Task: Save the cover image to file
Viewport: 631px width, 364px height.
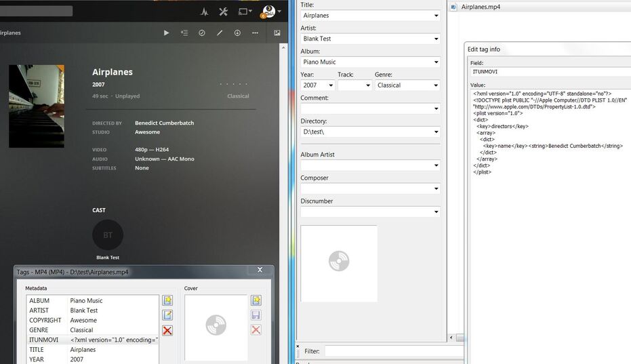Action: (x=256, y=315)
